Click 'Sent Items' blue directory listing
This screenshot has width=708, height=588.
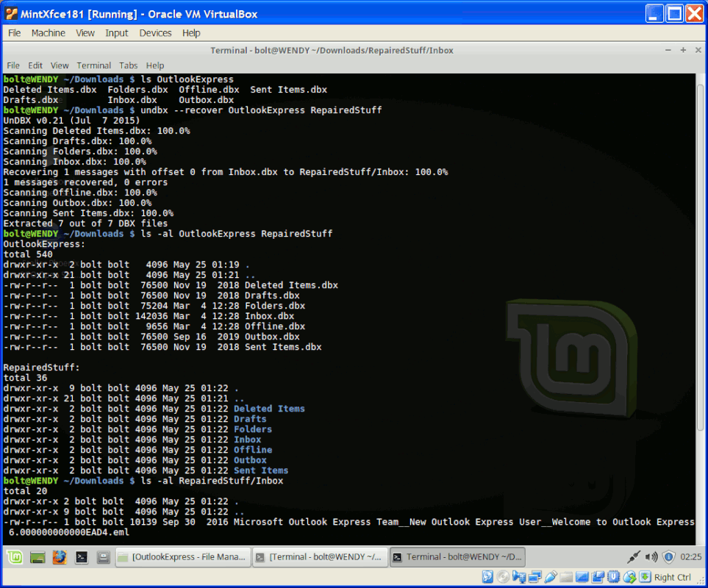(260, 470)
